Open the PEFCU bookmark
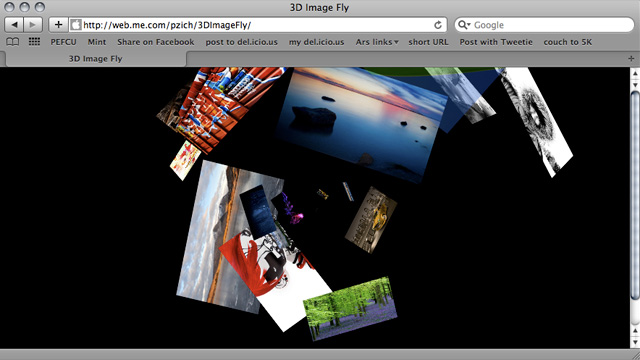Image resolution: width=640 pixels, height=360 pixels. pyautogui.click(x=63, y=42)
